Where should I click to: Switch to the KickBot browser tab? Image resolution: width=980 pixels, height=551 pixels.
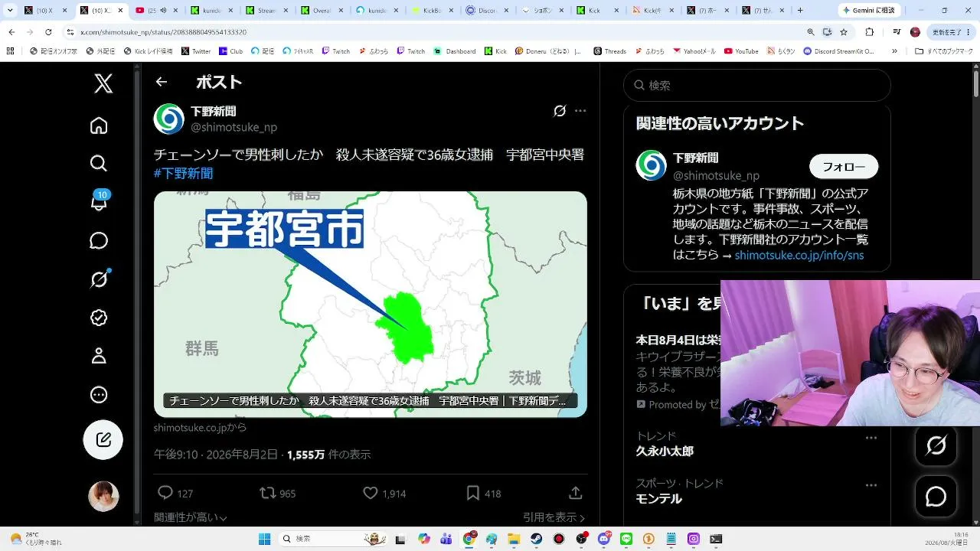[432, 10]
